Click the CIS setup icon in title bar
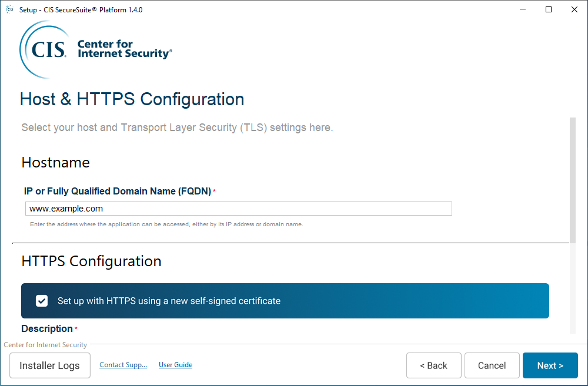Screen dimensions: 588x386 [x=9, y=9]
